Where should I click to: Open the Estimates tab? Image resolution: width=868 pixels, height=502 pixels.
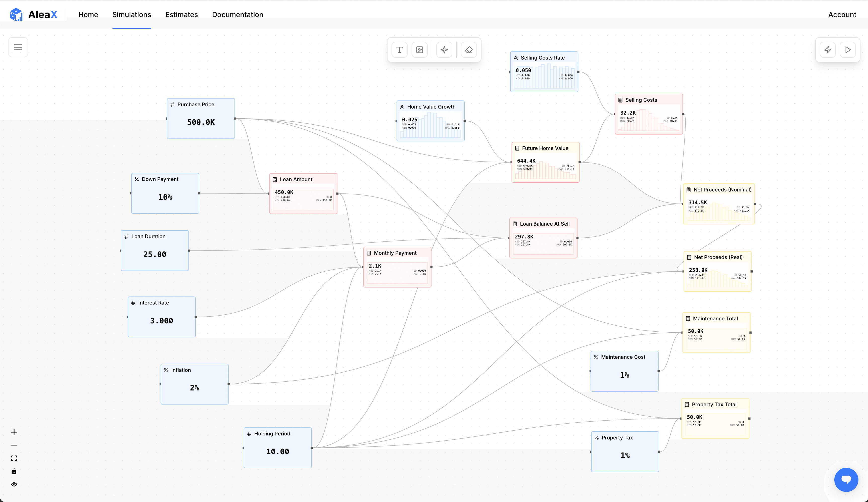tap(181, 15)
